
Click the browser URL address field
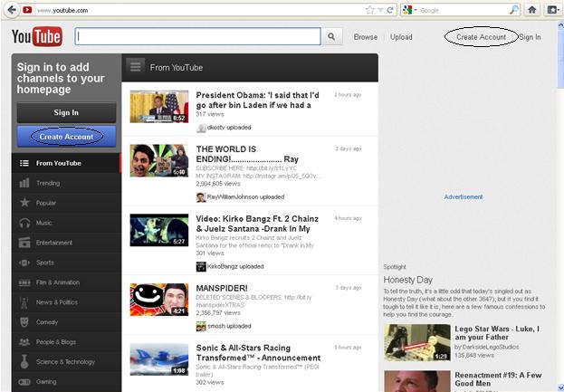(x=200, y=10)
